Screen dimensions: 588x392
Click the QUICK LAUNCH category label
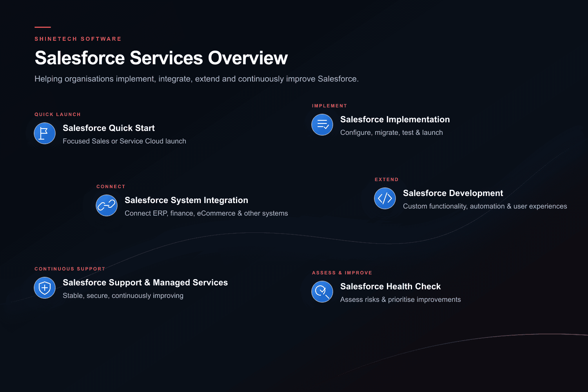[x=58, y=114]
